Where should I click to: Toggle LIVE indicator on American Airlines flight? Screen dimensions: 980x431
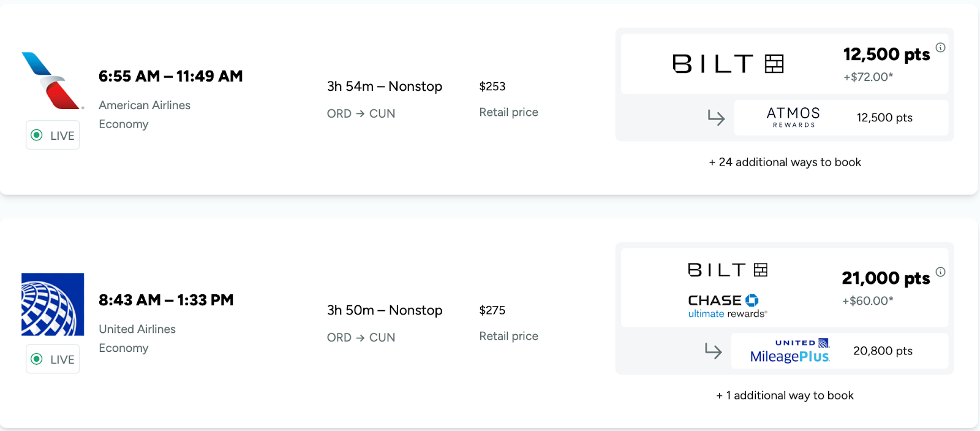(53, 135)
